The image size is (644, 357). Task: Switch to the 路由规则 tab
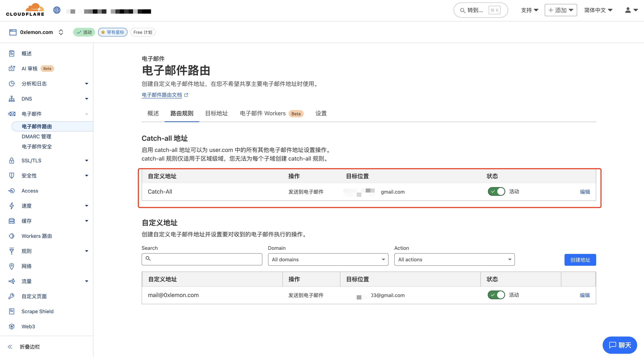(182, 113)
